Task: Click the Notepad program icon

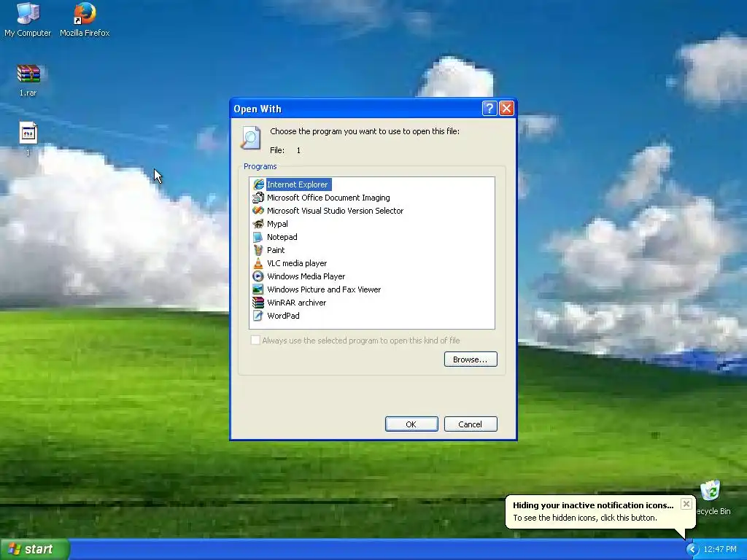Action: 258,237
